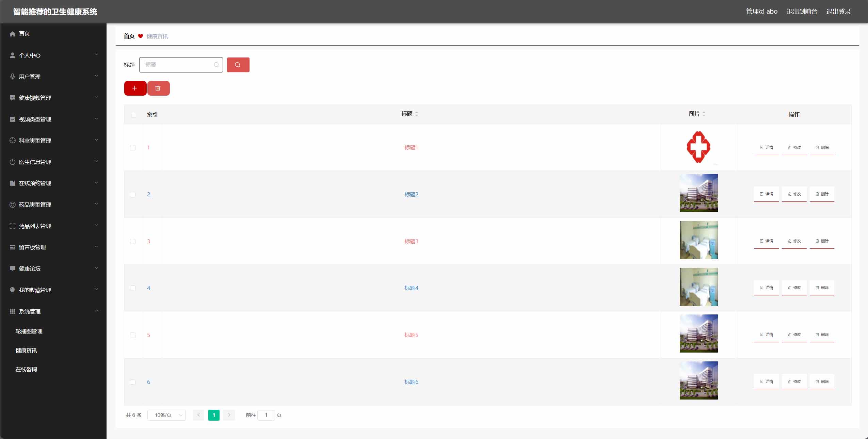
Task: Click the 前往 page number input
Action: [x=266, y=415]
